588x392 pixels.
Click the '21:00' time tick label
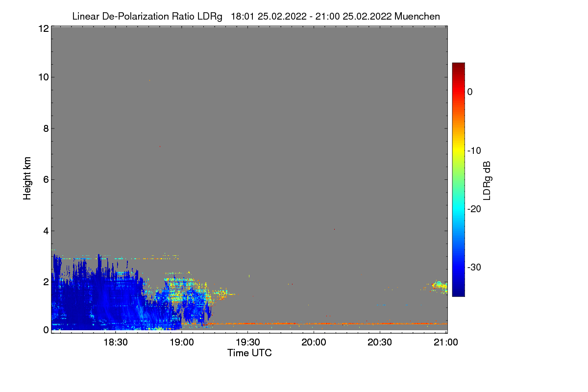point(446,343)
